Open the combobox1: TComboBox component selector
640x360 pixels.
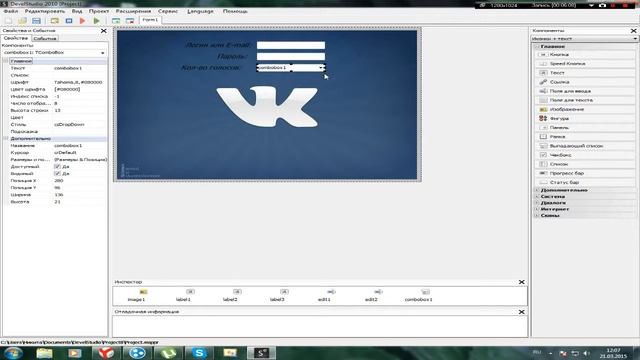[x=54, y=53]
